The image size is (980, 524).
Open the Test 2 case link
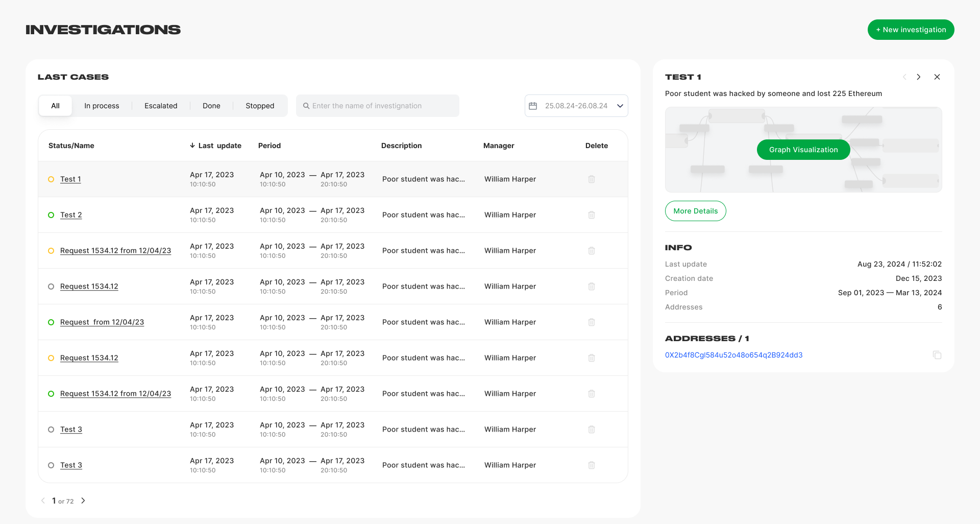(x=71, y=215)
